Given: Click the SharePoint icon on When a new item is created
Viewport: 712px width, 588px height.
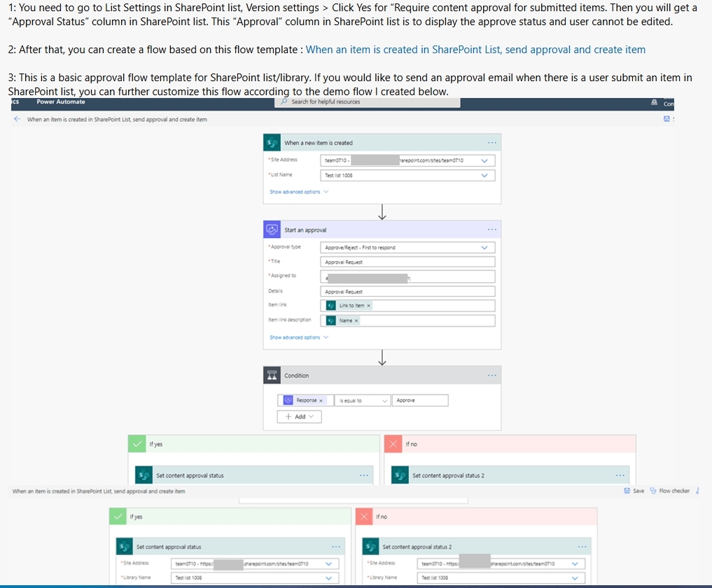Looking at the screenshot, I should coord(272,143).
